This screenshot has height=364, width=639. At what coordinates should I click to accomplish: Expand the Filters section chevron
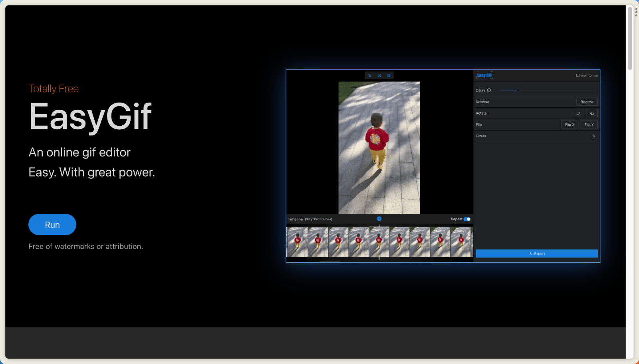pos(593,136)
